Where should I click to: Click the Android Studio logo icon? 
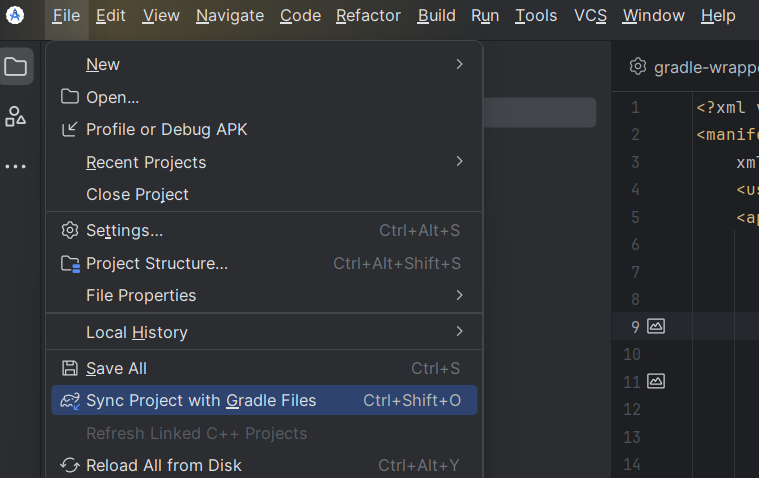15,15
